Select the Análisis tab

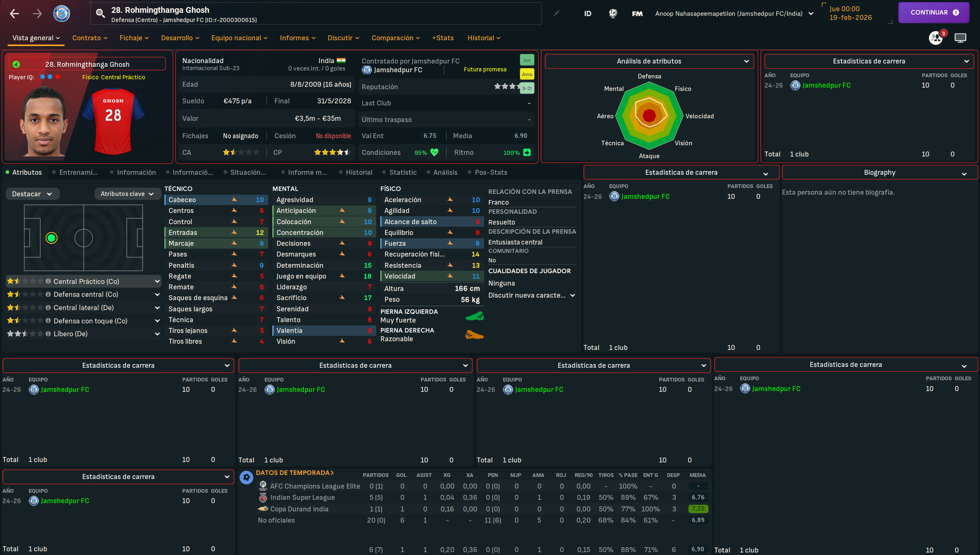pos(445,172)
